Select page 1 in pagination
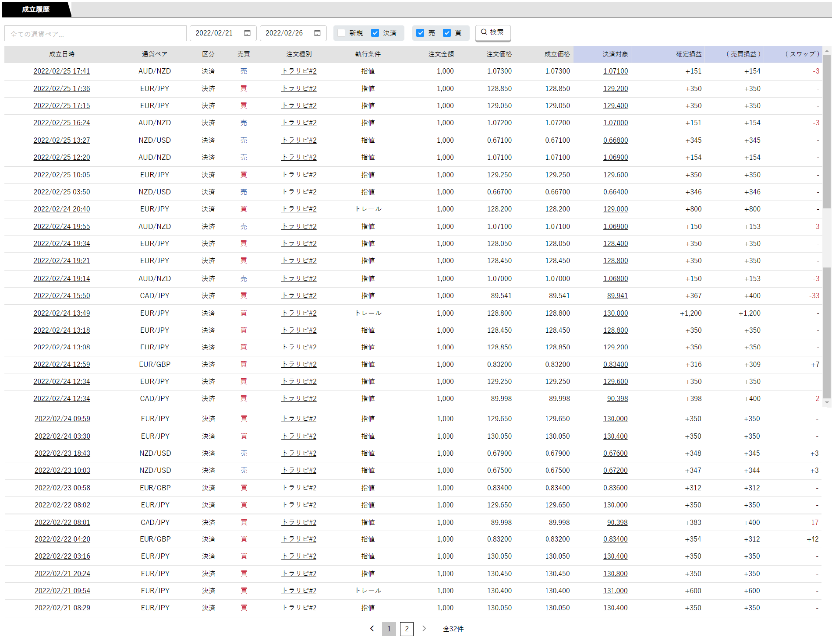Viewport: 832px width, 644px height. [389, 629]
